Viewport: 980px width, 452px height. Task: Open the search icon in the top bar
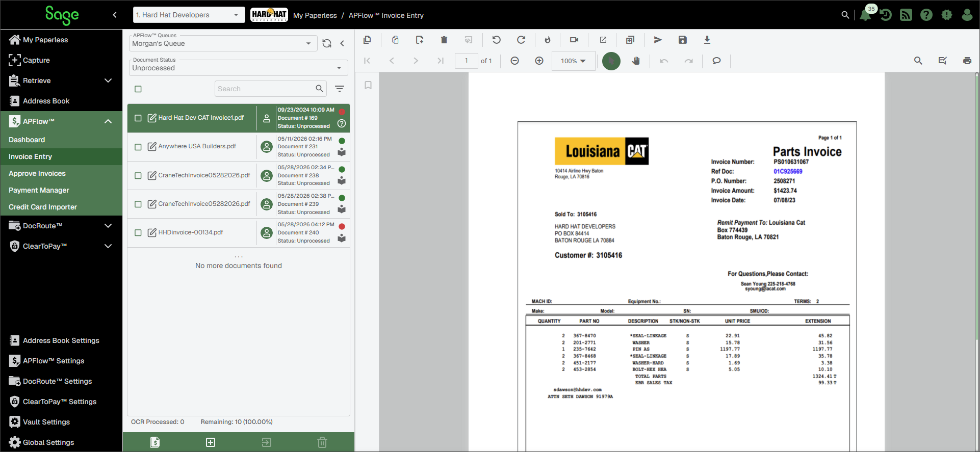[845, 15]
